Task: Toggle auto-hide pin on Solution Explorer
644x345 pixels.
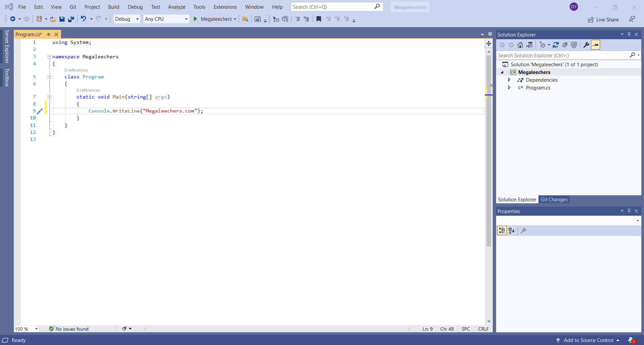Action: (x=629, y=34)
